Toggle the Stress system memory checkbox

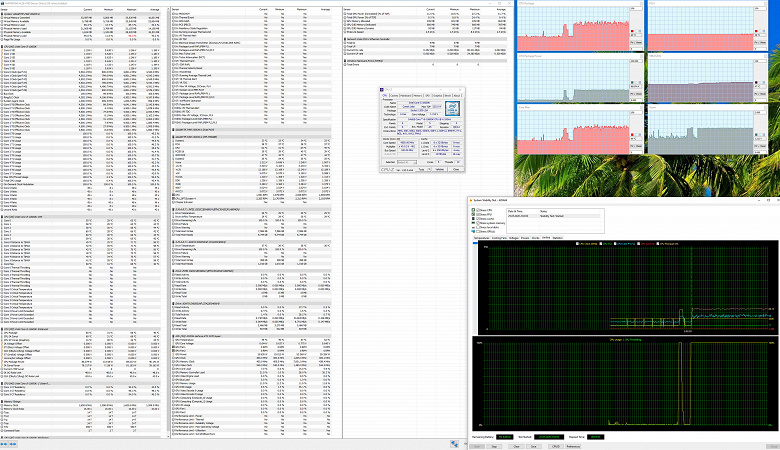click(478, 223)
